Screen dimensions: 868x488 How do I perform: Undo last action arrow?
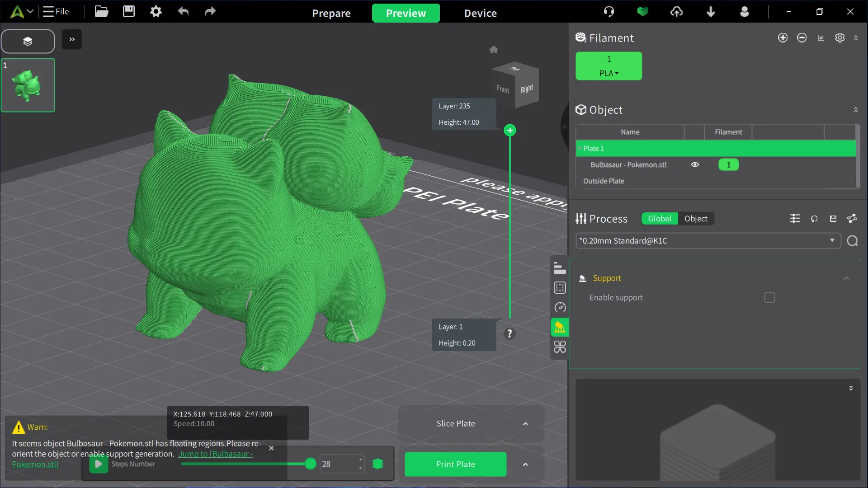point(183,12)
